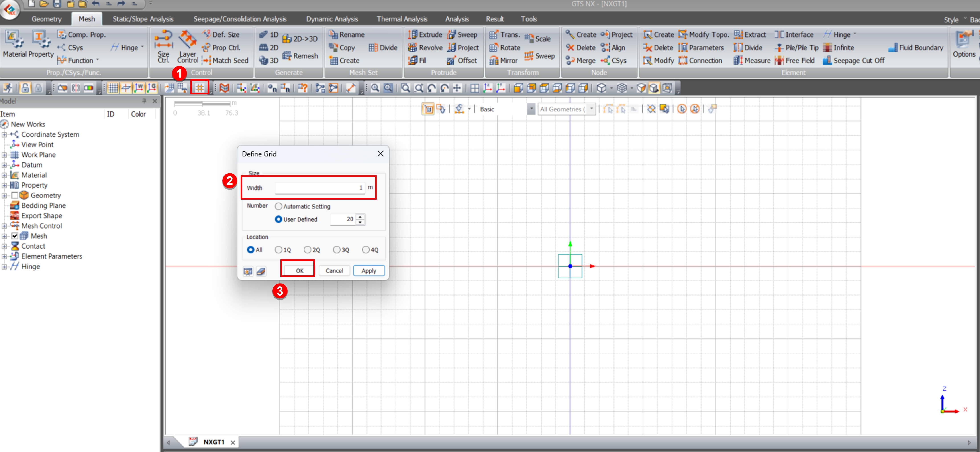The image size is (980, 452).
Task: Switch to the Geometry ribbon tab
Action: pyautogui.click(x=46, y=19)
